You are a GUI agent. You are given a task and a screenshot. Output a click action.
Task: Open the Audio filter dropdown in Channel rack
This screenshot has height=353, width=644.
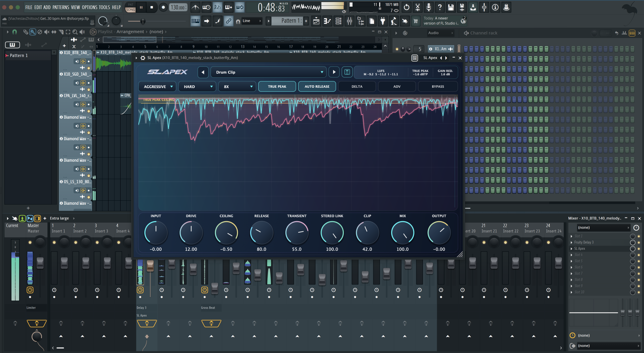(441, 33)
